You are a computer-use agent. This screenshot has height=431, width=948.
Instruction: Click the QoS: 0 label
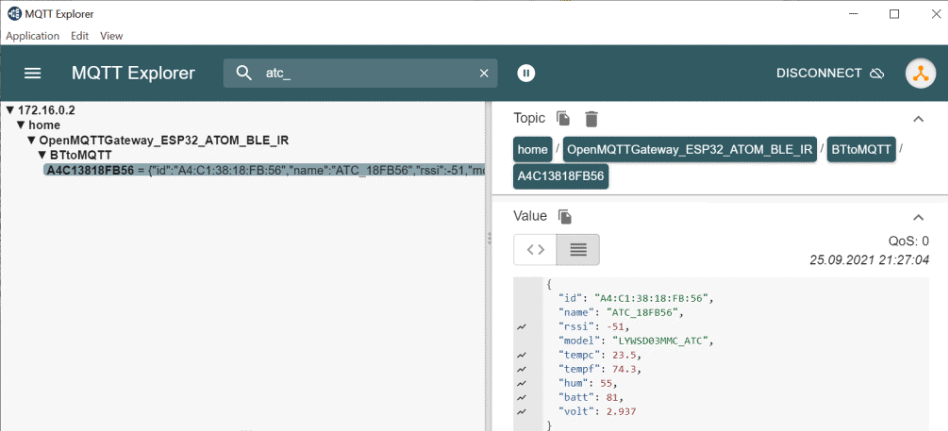tap(908, 241)
